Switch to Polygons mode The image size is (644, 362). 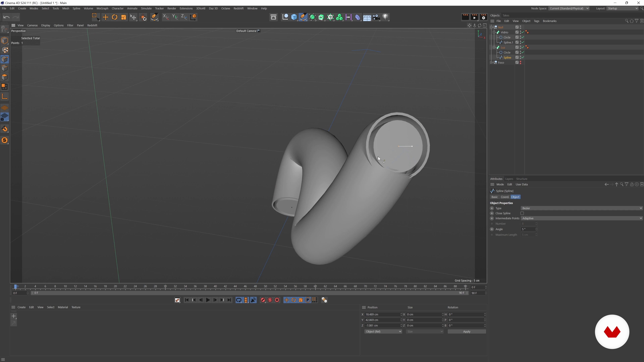(5, 77)
